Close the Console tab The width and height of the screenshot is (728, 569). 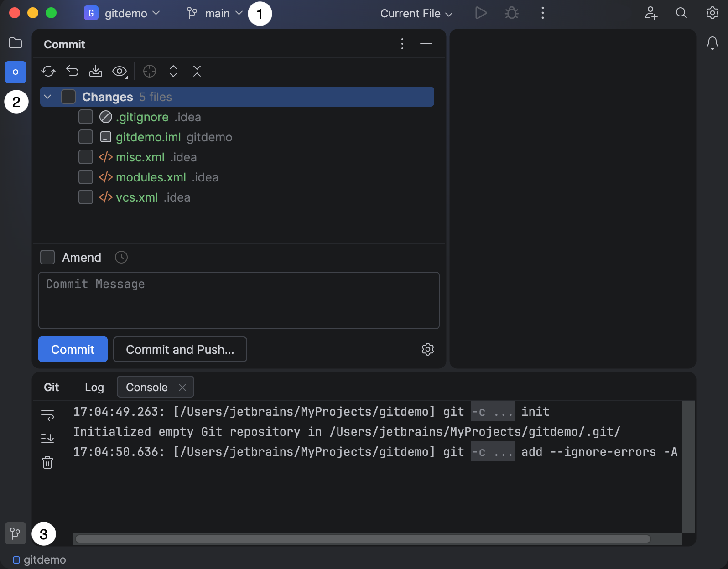pos(182,387)
